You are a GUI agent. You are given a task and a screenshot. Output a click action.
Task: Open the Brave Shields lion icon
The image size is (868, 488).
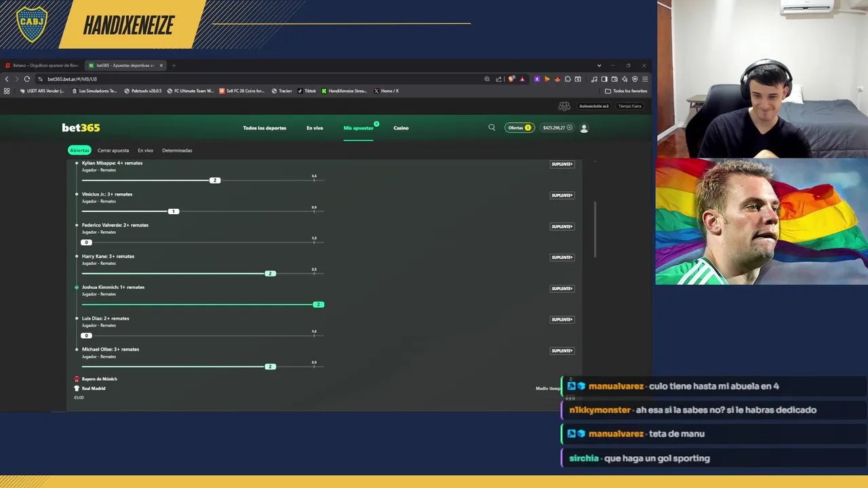(x=511, y=79)
